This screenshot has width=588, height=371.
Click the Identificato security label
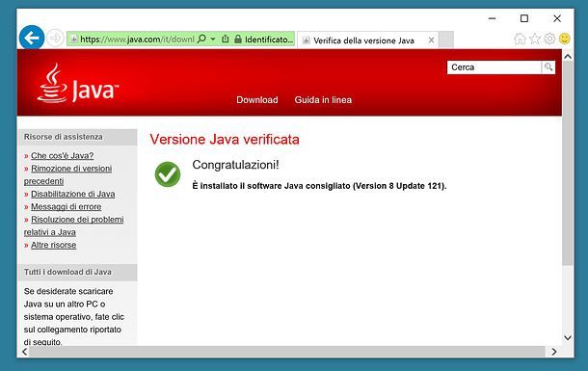pos(269,40)
